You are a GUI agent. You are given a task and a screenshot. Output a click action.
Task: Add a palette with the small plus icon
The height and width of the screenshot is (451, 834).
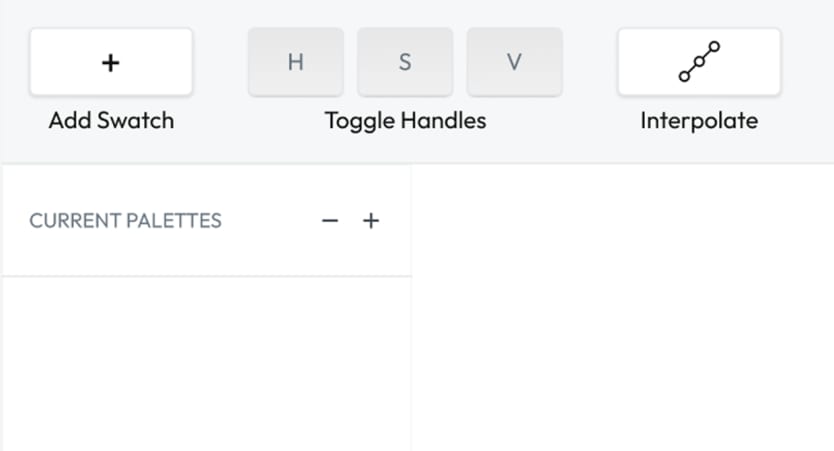tap(371, 220)
